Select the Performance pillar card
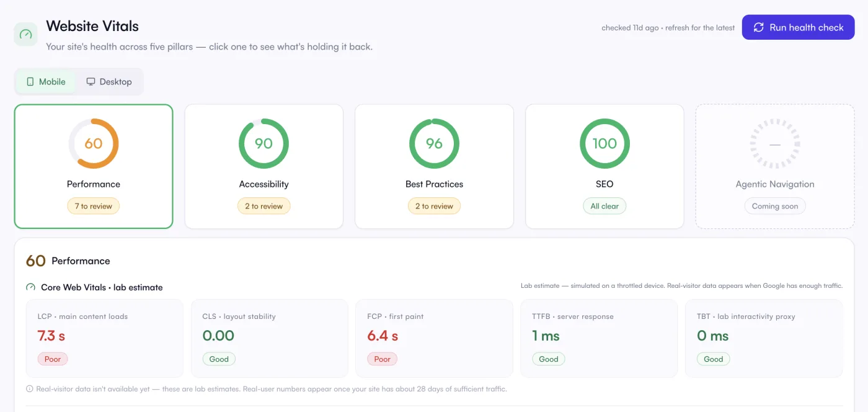Screen dimensions: 868x412 click(94, 166)
